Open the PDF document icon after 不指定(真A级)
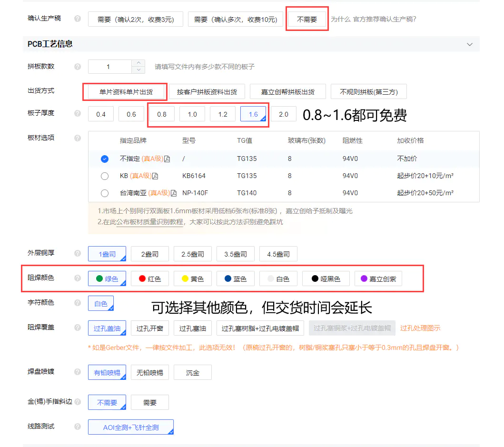The image size is (504, 447). 167,159
